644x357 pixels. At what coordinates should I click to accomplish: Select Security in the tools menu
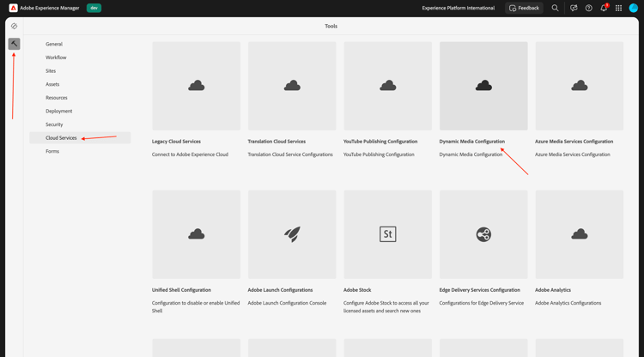[x=80, y=124]
